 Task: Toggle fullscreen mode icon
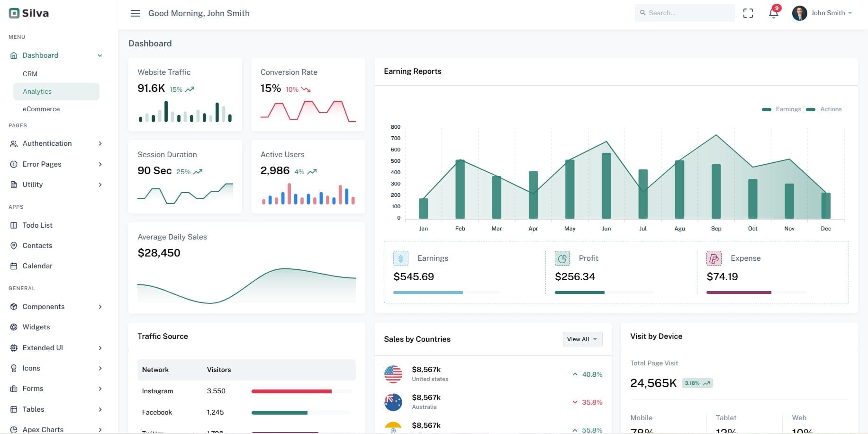pyautogui.click(x=748, y=13)
